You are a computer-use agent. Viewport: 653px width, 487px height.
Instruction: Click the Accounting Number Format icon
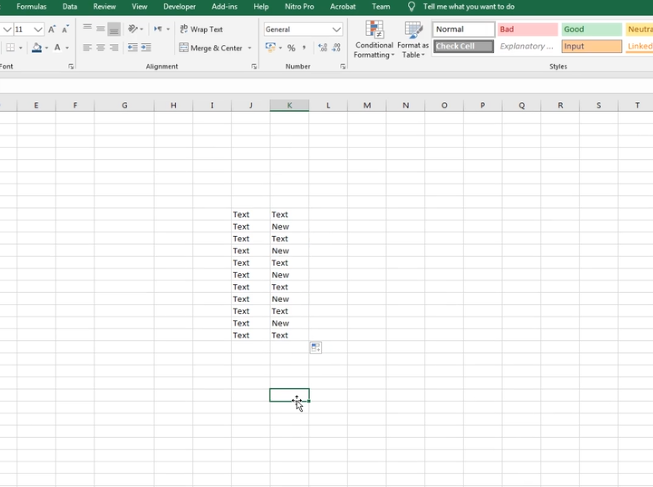270,47
